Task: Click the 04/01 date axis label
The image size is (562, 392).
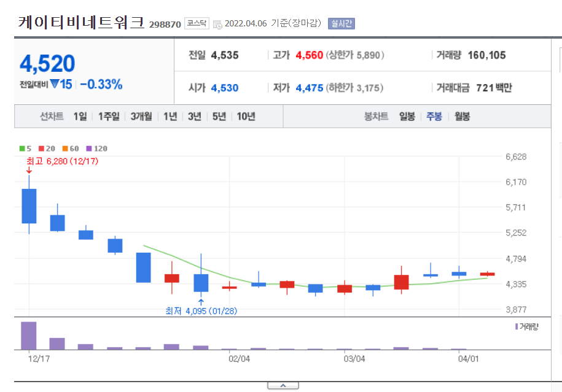Action: tap(468, 359)
